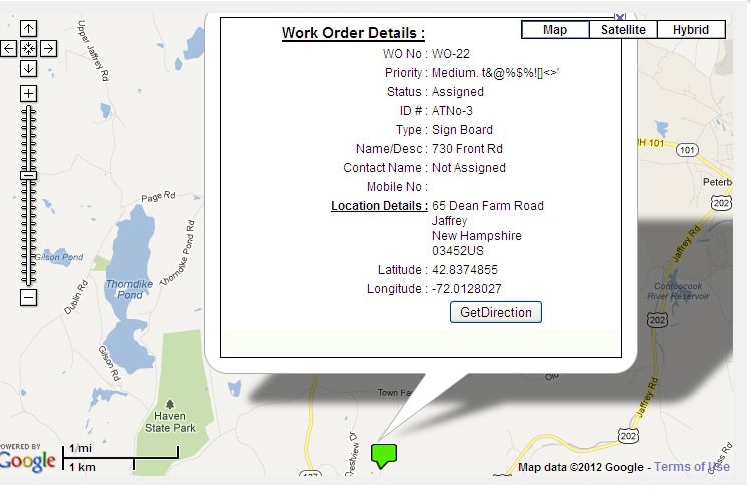
Task: Click the 'New Hampshire' state text
Action: click(x=476, y=236)
